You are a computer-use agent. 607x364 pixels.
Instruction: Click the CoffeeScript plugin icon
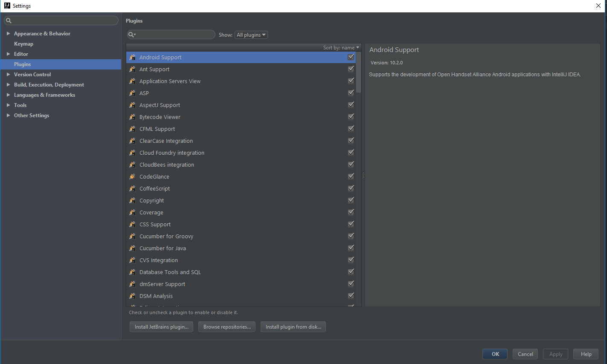click(x=133, y=188)
